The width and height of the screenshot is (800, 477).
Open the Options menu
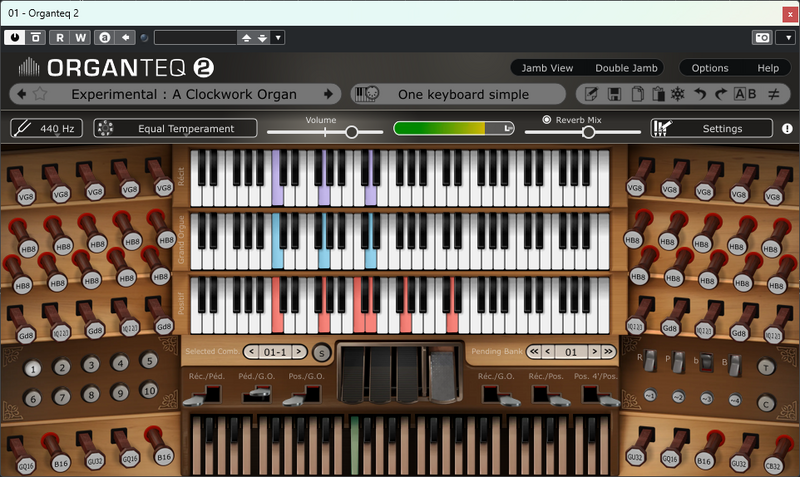pyautogui.click(x=710, y=68)
